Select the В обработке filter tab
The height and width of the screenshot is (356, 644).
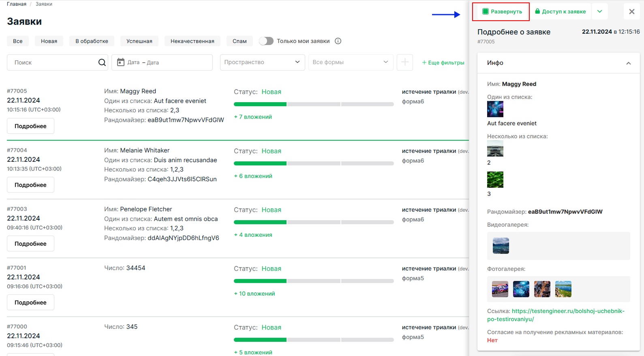point(92,41)
